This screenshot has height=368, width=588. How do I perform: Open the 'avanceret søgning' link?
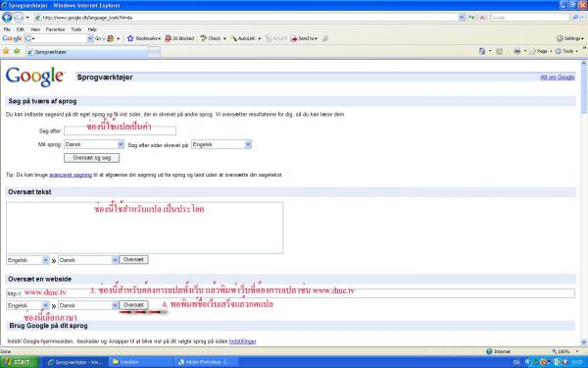pyautogui.click(x=71, y=175)
